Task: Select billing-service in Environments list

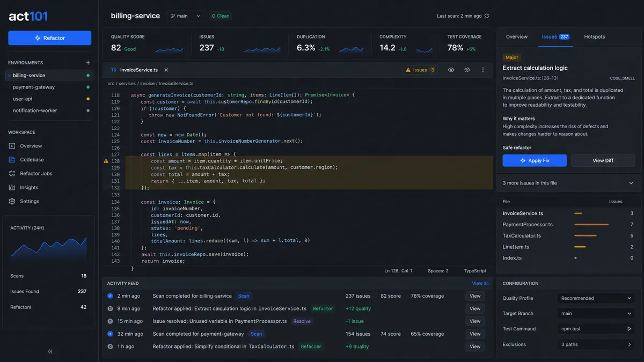Action: pyautogui.click(x=49, y=76)
